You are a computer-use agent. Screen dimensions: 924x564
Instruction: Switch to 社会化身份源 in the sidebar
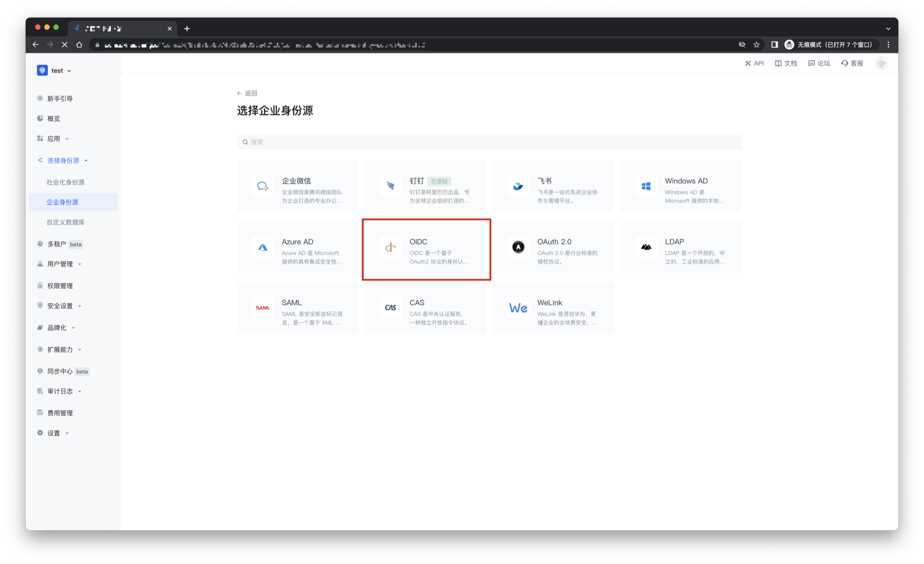click(65, 182)
